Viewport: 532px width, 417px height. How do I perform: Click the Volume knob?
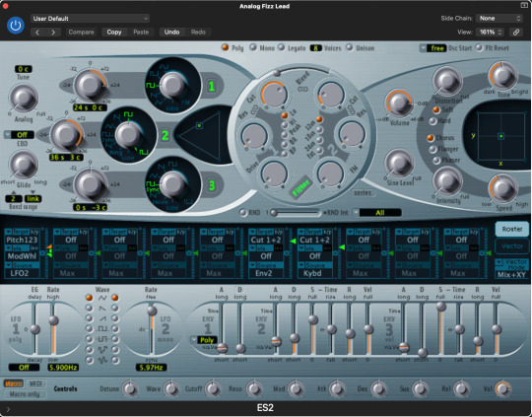coord(399,104)
